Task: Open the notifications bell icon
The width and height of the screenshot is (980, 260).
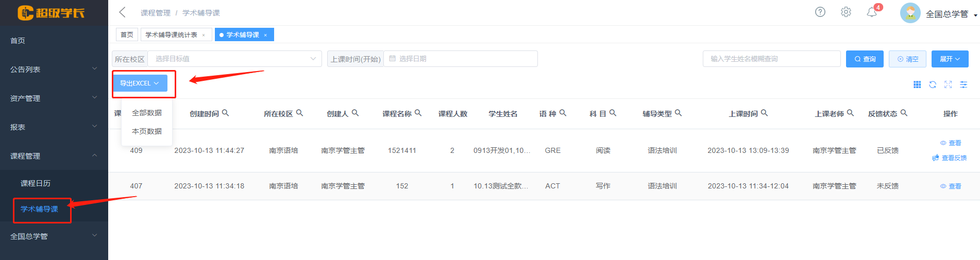Action: click(872, 12)
